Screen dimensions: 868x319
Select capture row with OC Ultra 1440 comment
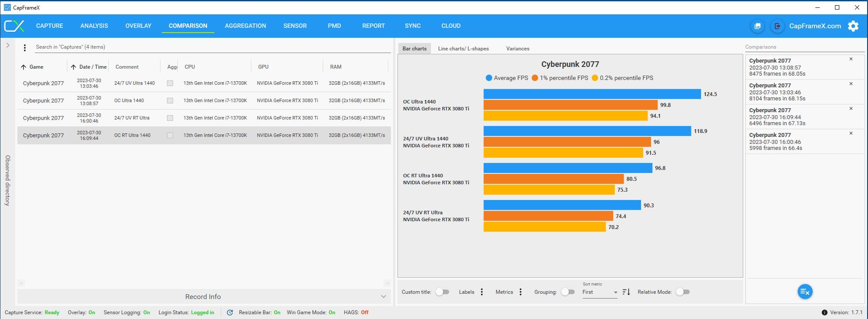pos(204,101)
